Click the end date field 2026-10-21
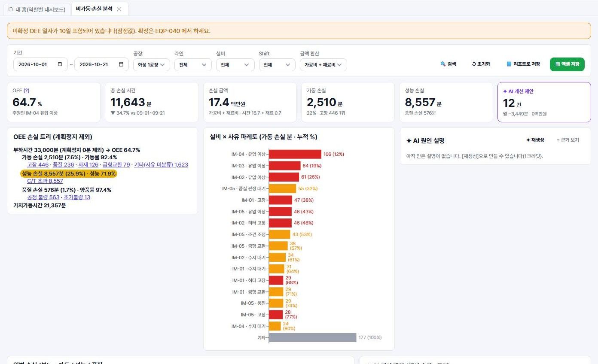Screen dimensions: 598x364 [102, 64]
